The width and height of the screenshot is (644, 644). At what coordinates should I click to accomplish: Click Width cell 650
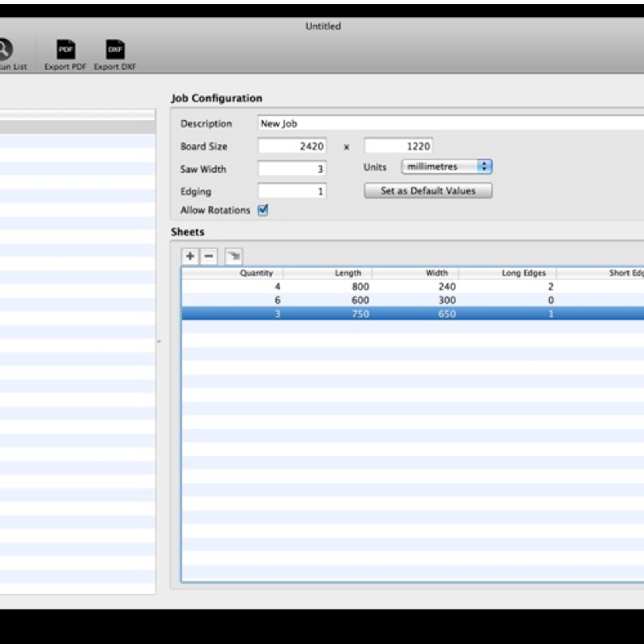447,314
